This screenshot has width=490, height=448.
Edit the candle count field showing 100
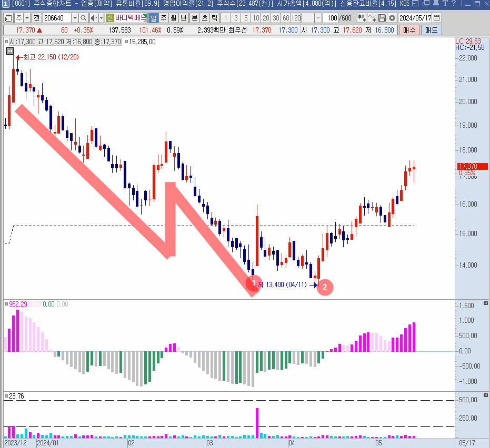pos(331,18)
